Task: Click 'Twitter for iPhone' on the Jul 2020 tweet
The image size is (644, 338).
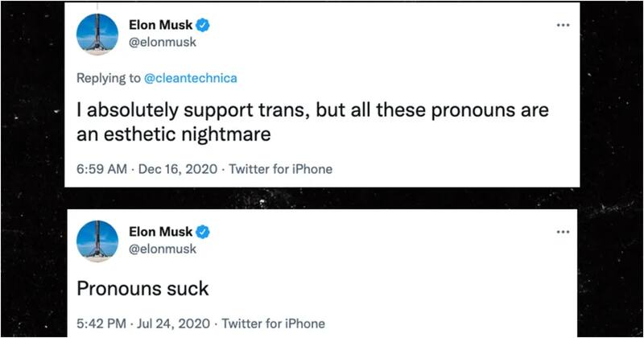Action: tap(275, 324)
